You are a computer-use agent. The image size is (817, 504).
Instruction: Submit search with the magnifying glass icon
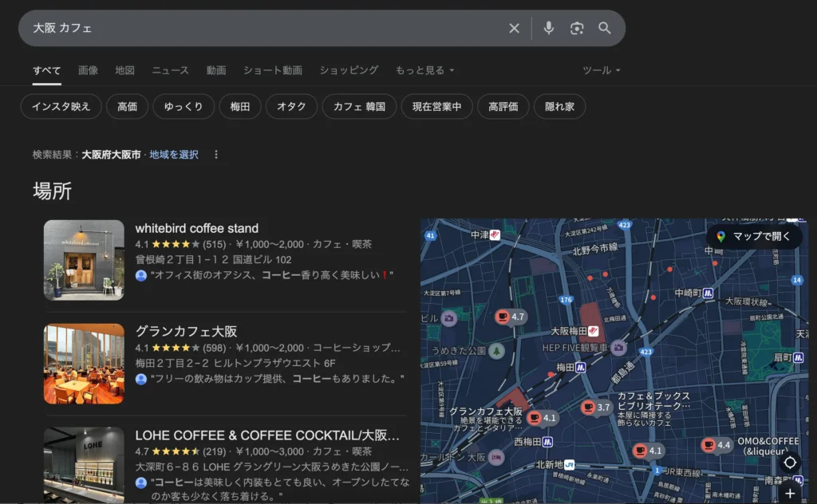(x=605, y=28)
